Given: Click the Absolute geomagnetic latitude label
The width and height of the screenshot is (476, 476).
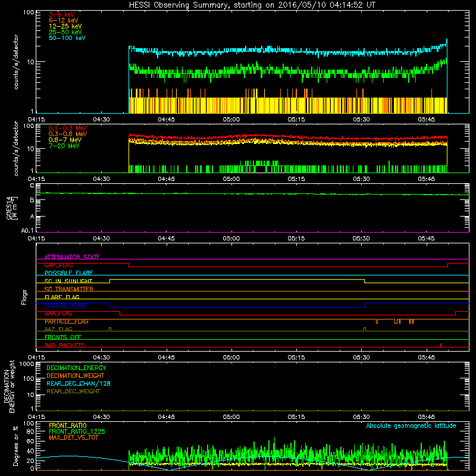Looking at the screenshot, I should (x=411, y=425).
